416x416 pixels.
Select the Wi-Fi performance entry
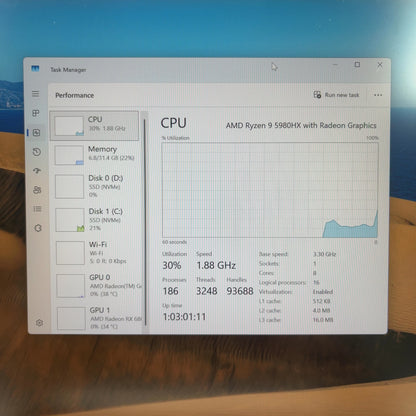coord(97,252)
